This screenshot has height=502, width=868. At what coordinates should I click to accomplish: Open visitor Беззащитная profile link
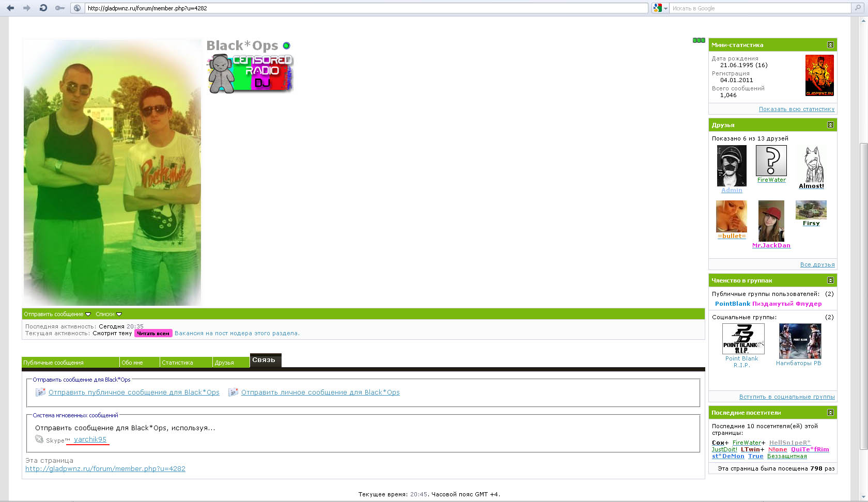(787, 456)
